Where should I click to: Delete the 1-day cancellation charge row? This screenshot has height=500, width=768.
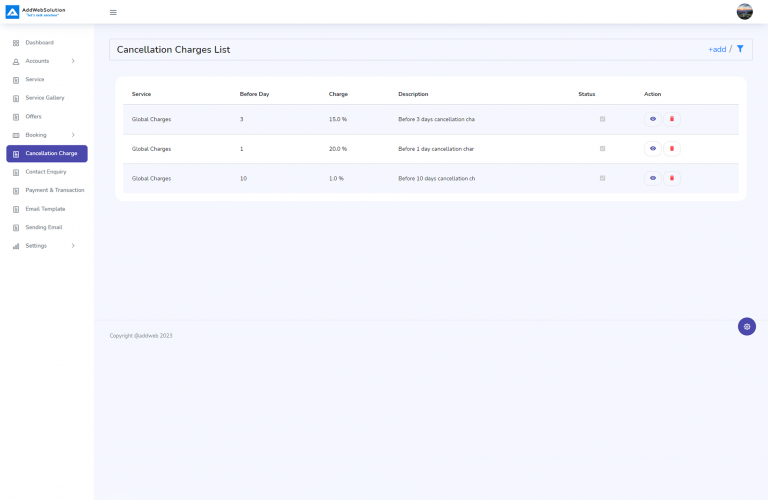pyautogui.click(x=672, y=148)
